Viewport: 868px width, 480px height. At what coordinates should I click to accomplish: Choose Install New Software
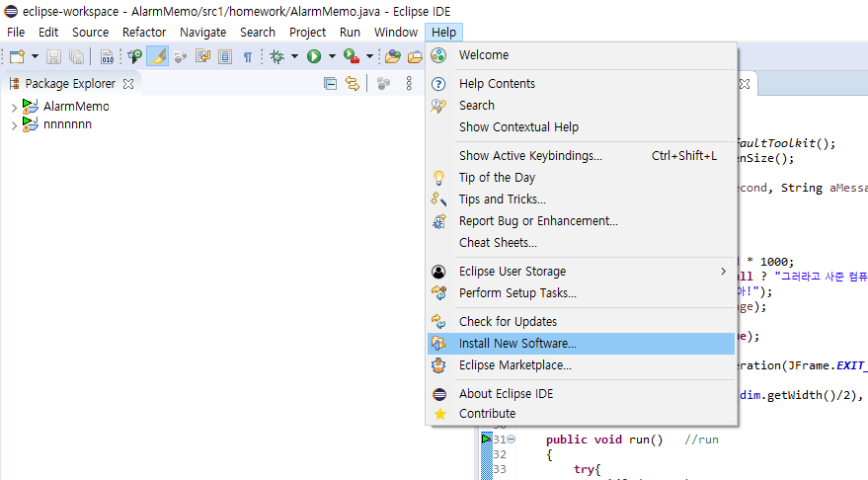click(x=582, y=344)
